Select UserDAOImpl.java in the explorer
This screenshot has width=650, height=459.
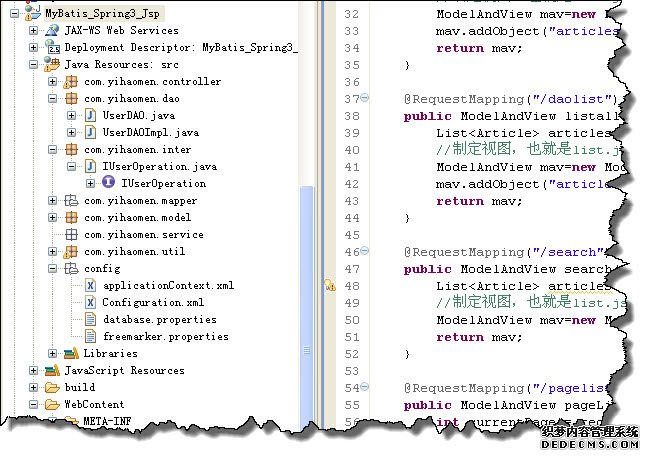pyautogui.click(x=150, y=132)
